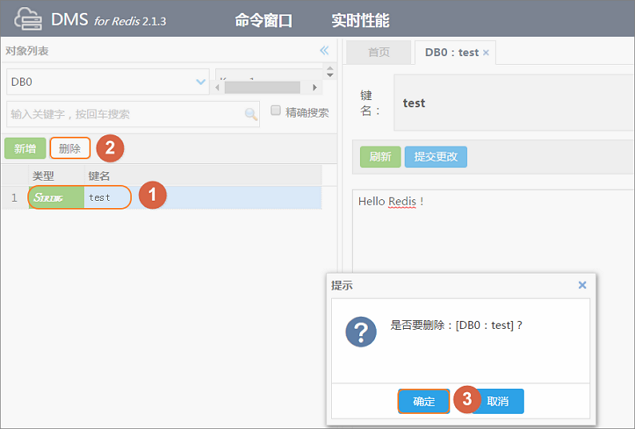The height and width of the screenshot is (429, 635).
Task: Confirm deletion with 确定 button
Action: coord(424,401)
